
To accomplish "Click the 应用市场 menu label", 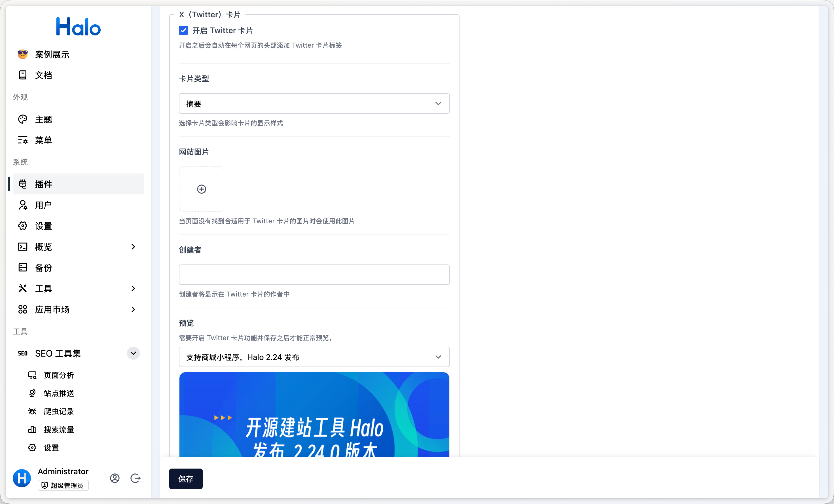I will [52, 309].
